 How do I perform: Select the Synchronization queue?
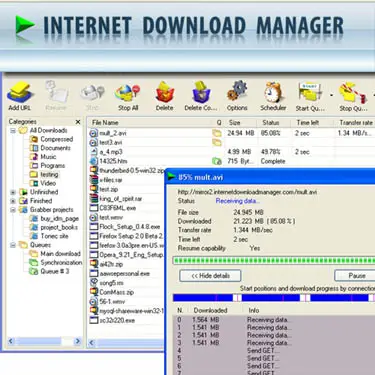click(x=56, y=263)
